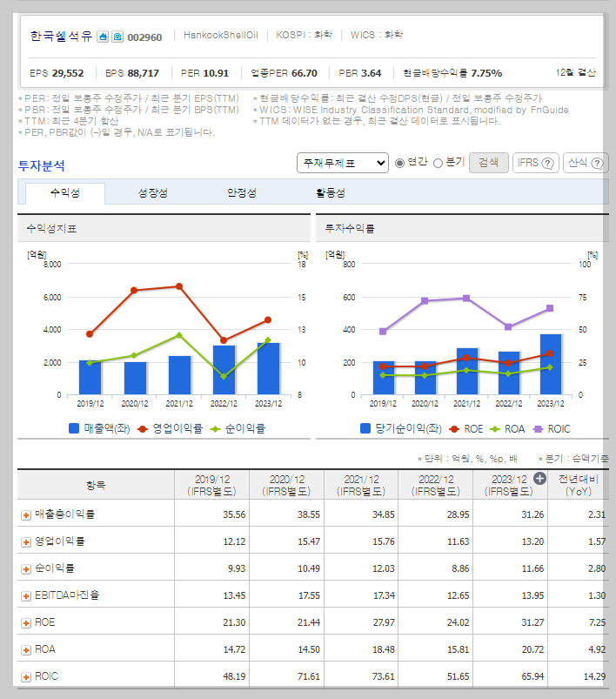
Task: Expand the 영업이익률 row
Action: 26,541
